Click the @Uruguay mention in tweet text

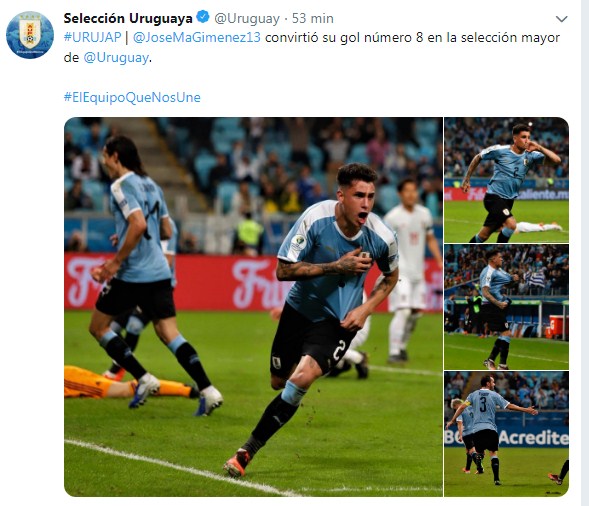pyautogui.click(x=116, y=58)
